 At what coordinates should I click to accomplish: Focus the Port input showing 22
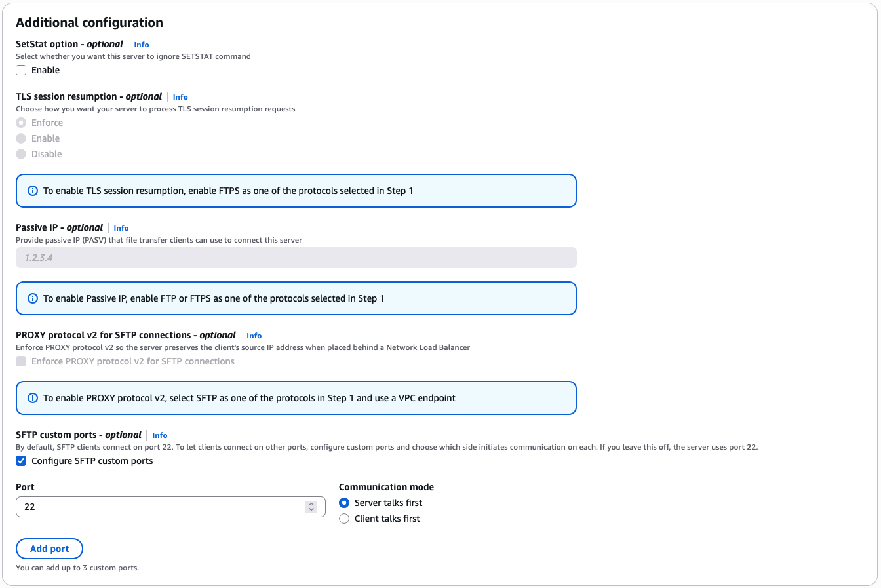click(x=170, y=507)
